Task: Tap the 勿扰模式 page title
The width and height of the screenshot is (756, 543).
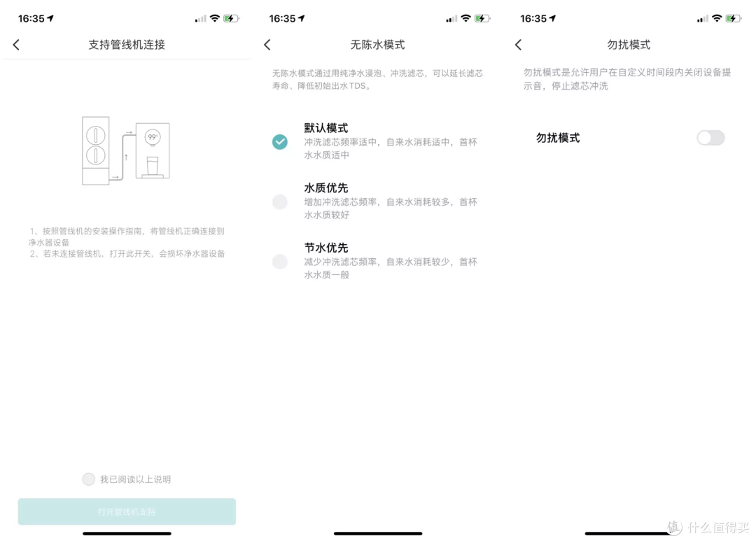Action: click(629, 45)
